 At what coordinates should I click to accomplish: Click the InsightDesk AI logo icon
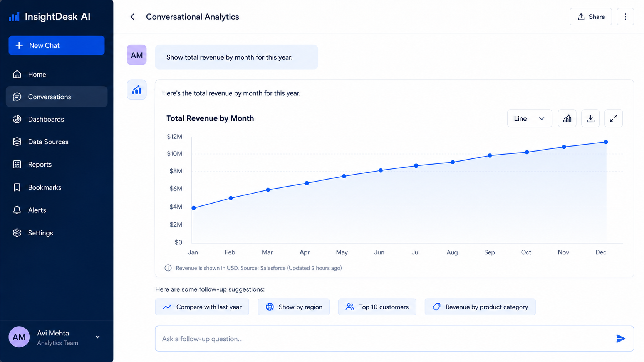tap(14, 17)
